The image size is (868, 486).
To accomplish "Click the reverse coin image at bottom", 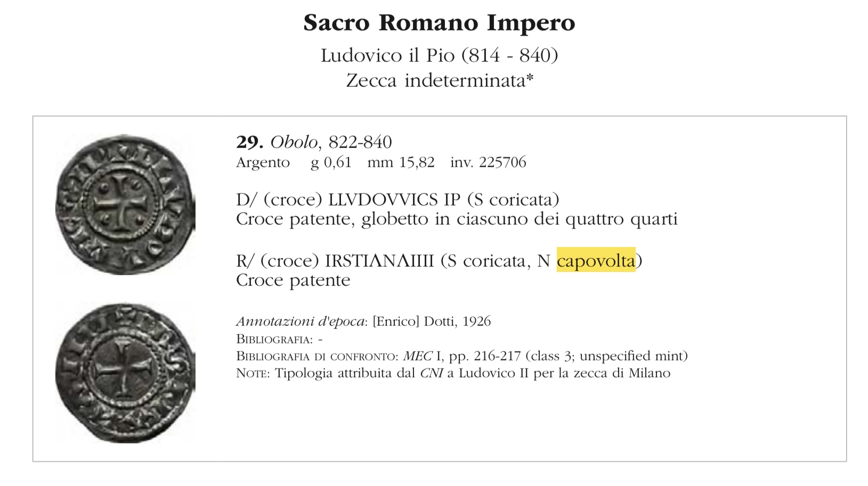I will (x=125, y=373).
